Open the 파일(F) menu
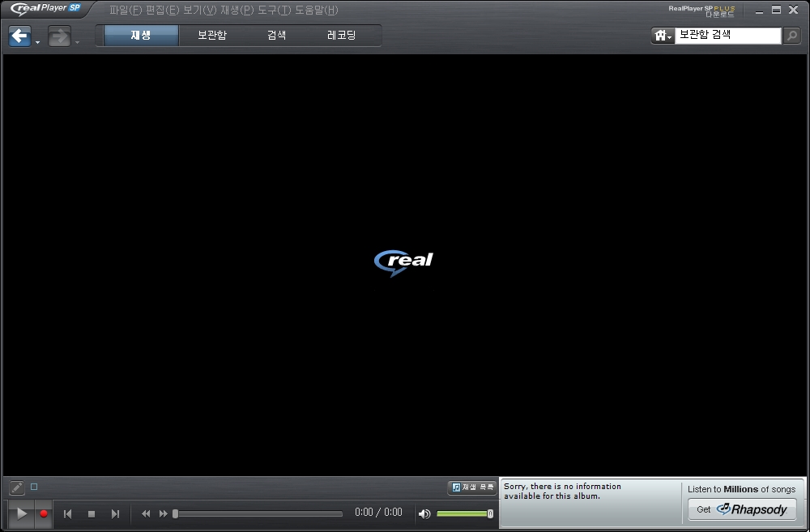The width and height of the screenshot is (810, 532). pyautogui.click(x=126, y=11)
